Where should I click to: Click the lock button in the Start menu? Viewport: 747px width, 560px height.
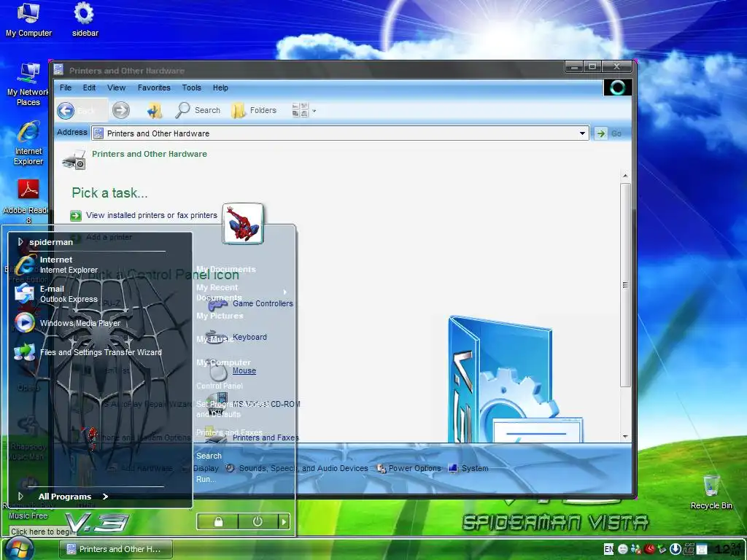tap(217, 522)
